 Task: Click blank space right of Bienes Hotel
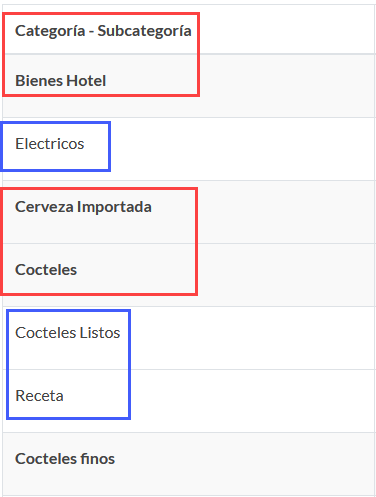point(287,86)
